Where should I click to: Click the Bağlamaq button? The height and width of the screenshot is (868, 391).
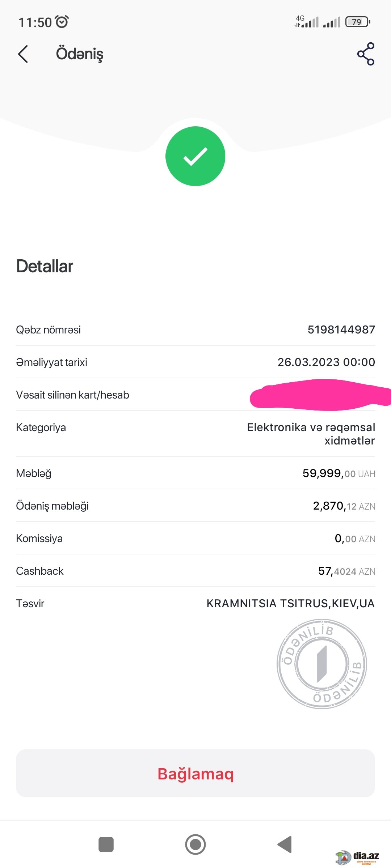click(x=195, y=773)
